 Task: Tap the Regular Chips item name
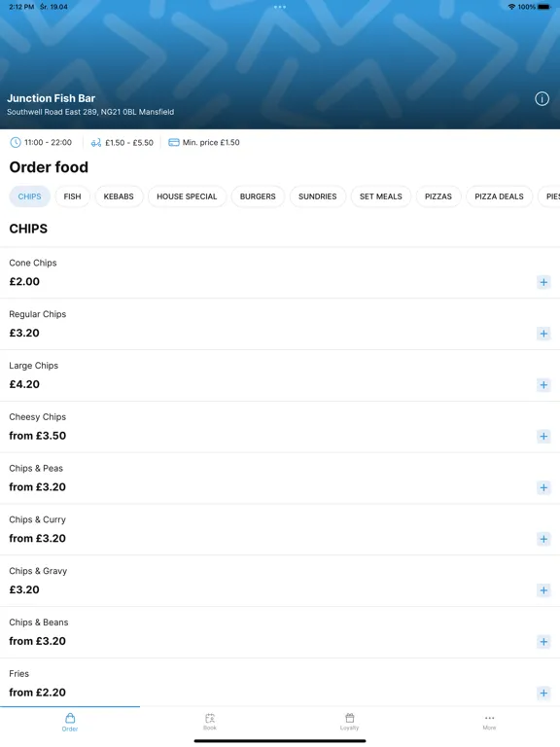(38, 314)
